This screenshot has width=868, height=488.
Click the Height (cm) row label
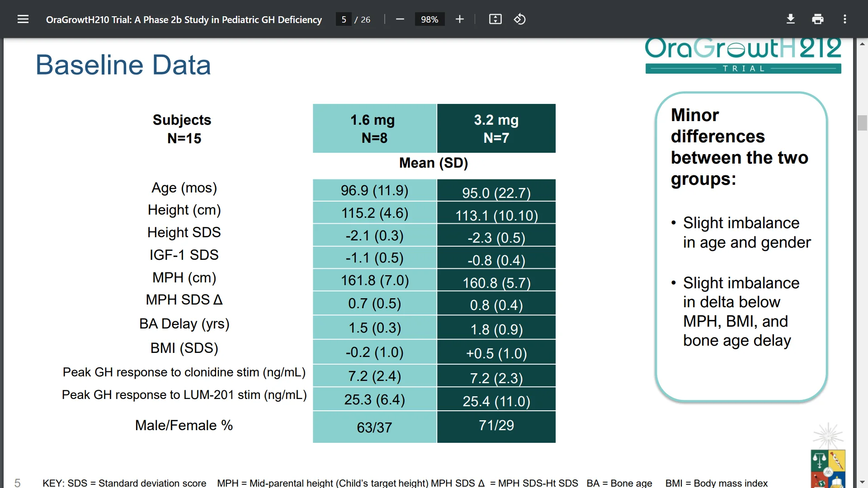click(184, 210)
